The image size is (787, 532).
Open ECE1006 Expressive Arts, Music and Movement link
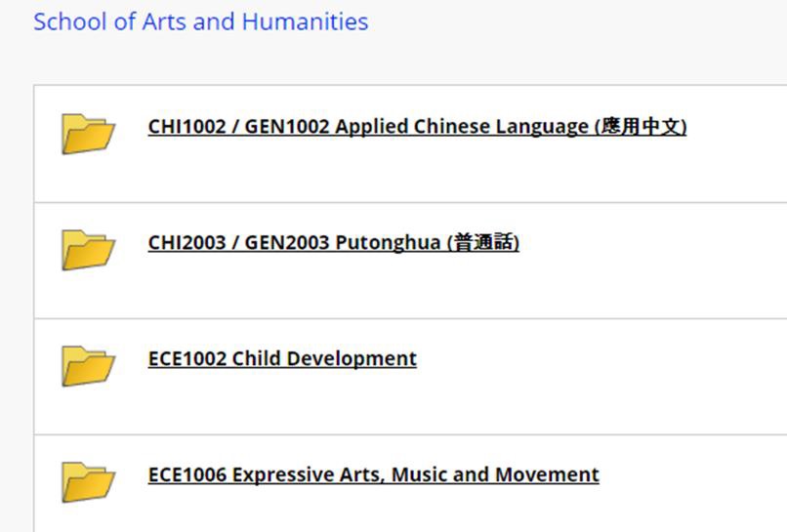[x=373, y=474]
